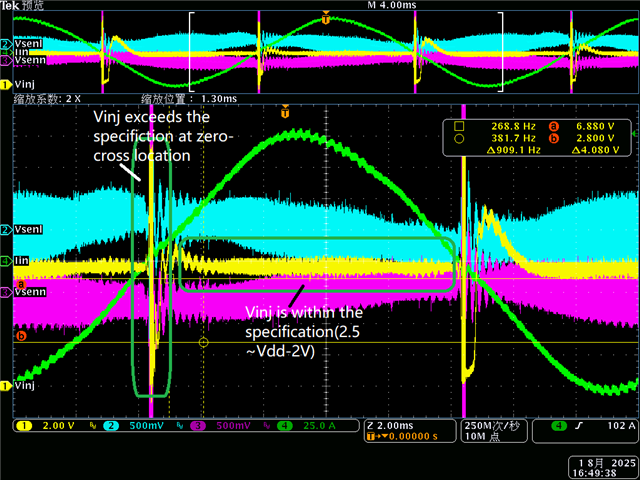This screenshot has height=480, width=640.
Task: Select channel 1 Vinj marker in overview strip
Action: click(6, 84)
